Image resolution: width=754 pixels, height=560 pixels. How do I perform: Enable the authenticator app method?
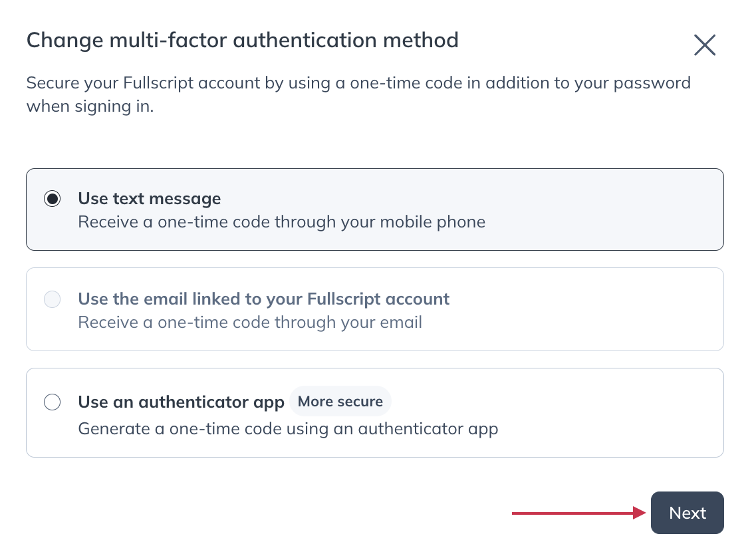point(52,402)
